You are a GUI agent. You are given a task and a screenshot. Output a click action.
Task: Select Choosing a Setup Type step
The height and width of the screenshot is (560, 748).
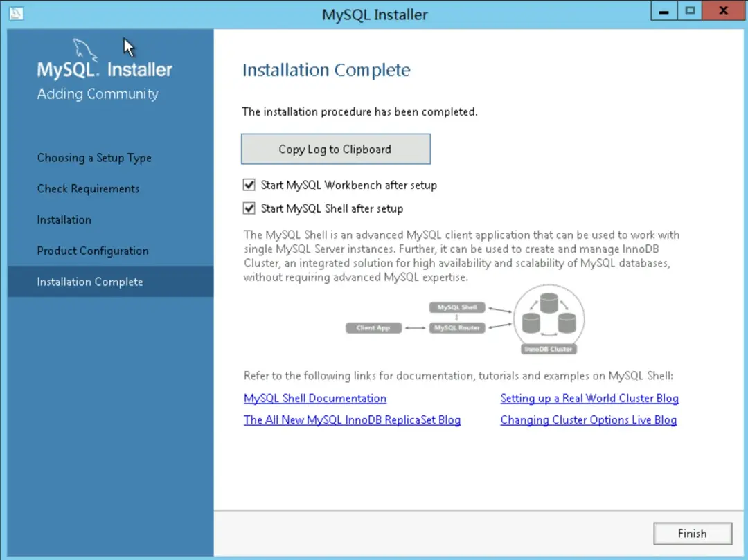(94, 158)
